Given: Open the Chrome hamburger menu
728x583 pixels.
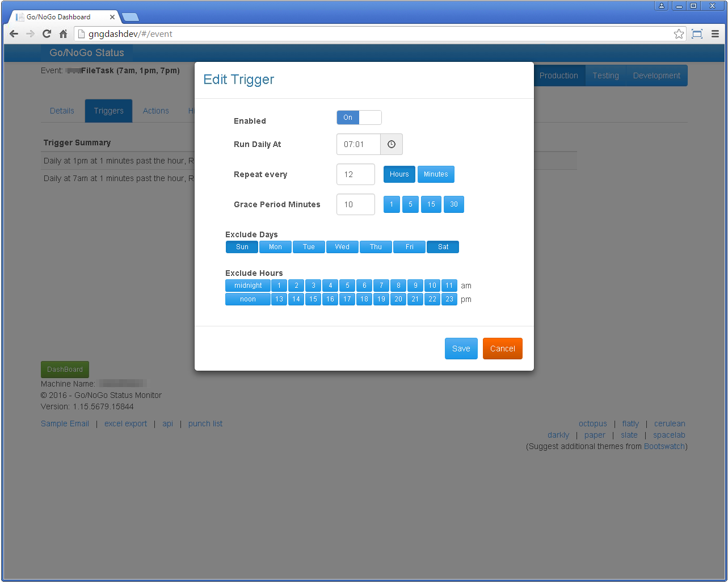Looking at the screenshot, I should coord(715,34).
